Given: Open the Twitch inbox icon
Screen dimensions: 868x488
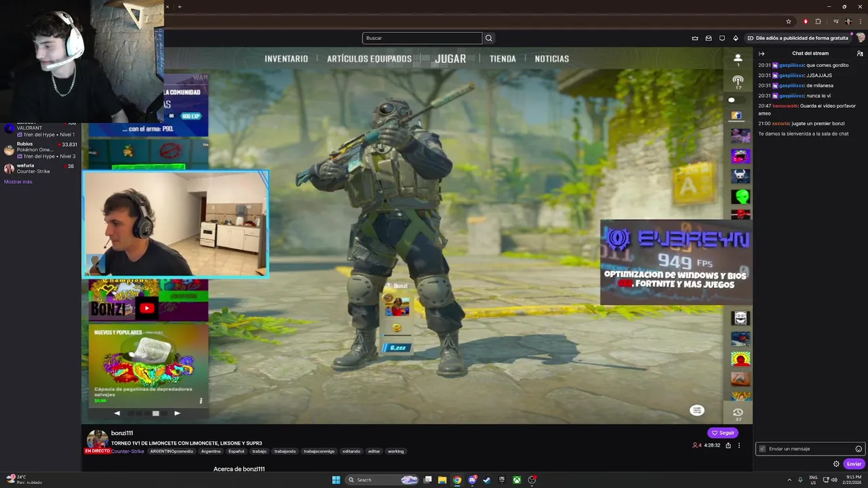Looking at the screenshot, I should click(709, 38).
